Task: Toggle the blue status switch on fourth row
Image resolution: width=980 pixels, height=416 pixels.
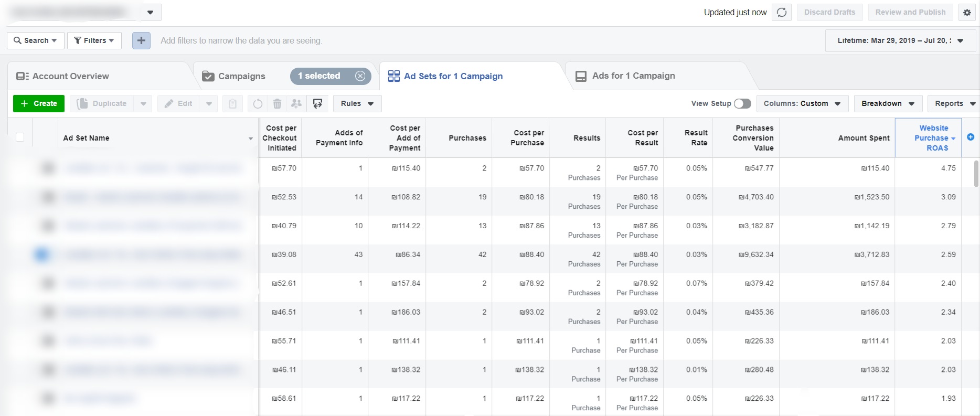Action: [42, 255]
